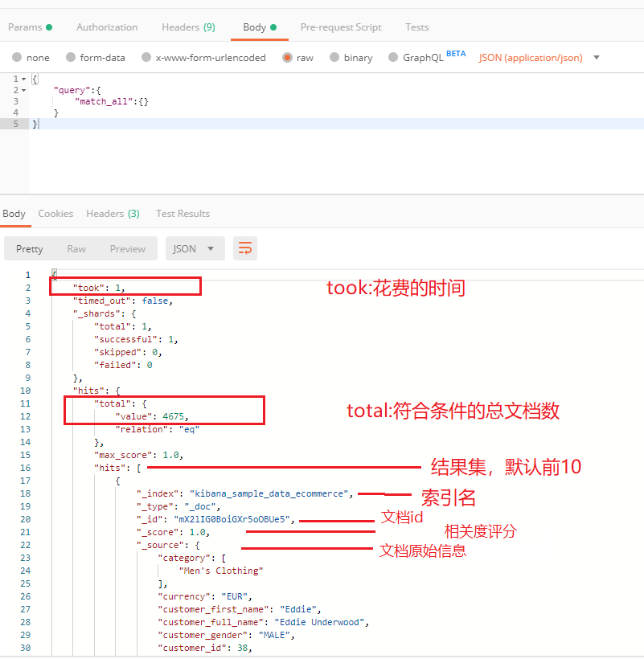Click the value 4675 in response
This screenshot has width=644, height=659.
pos(173,416)
